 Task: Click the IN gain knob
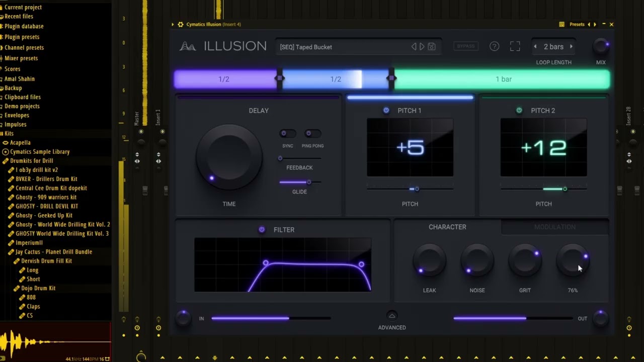tap(183, 318)
